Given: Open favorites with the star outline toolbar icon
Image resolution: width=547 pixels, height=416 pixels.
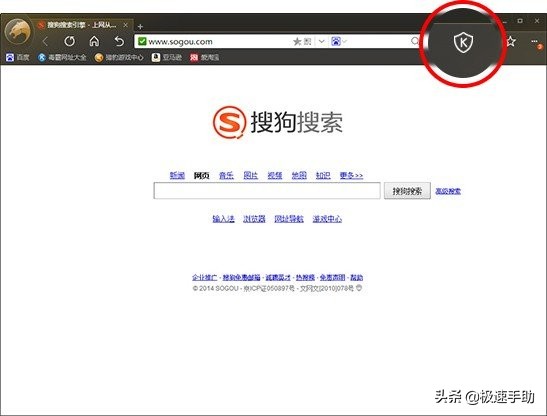Looking at the screenshot, I should pos(511,41).
